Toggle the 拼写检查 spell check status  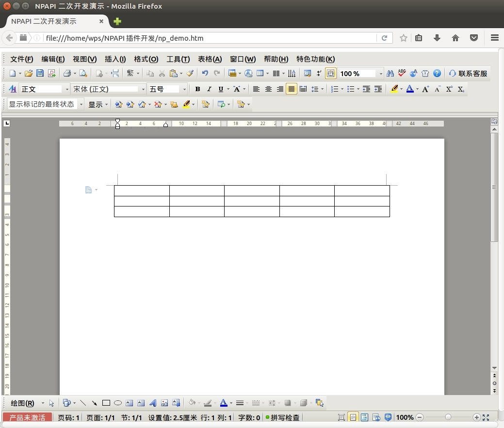(x=282, y=417)
